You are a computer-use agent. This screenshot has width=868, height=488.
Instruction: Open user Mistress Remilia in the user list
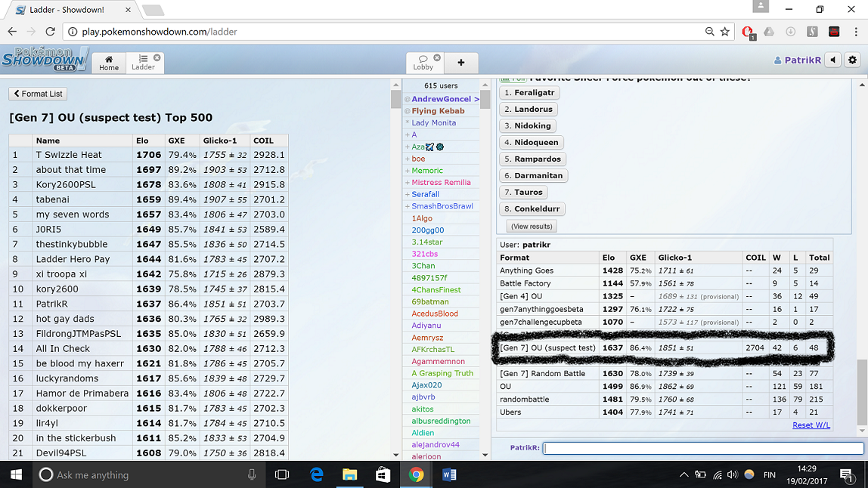[442, 182]
